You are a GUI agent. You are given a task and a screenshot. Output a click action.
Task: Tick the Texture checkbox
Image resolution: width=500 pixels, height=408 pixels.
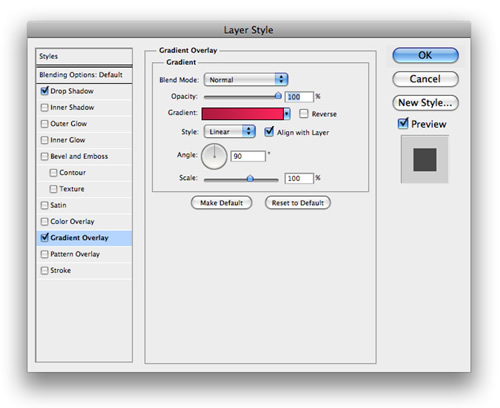(x=53, y=189)
